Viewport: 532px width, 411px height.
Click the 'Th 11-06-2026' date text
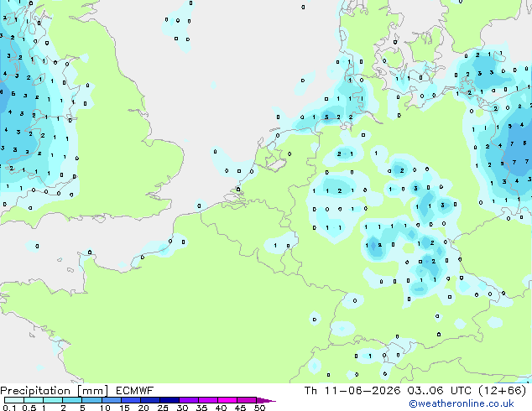click(x=352, y=391)
